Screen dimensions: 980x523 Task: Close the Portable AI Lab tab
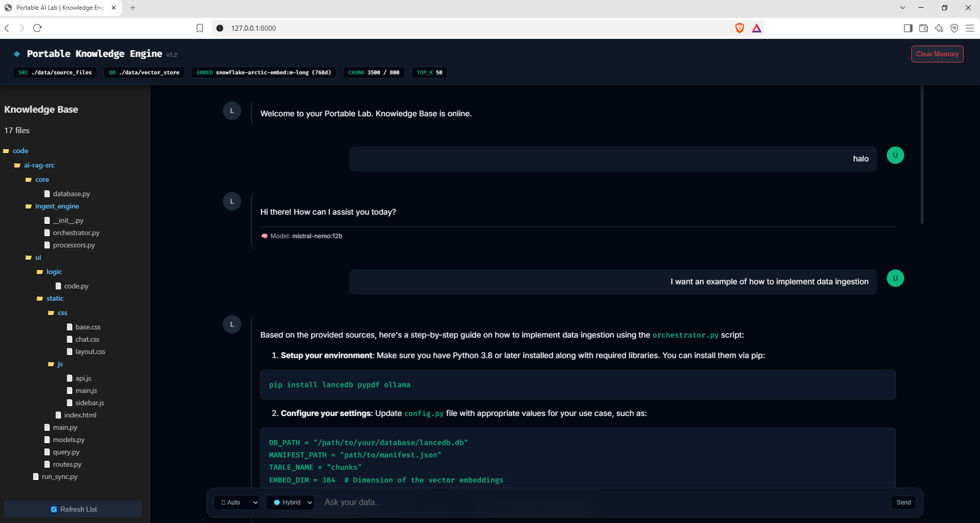[114, 8]
